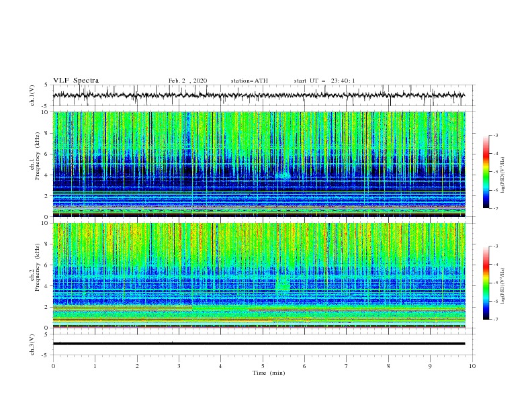The image size is (532, 411).
Task: Click the "8" tick on ch.1 frequency axis
Action: click(x=47, y=133)
